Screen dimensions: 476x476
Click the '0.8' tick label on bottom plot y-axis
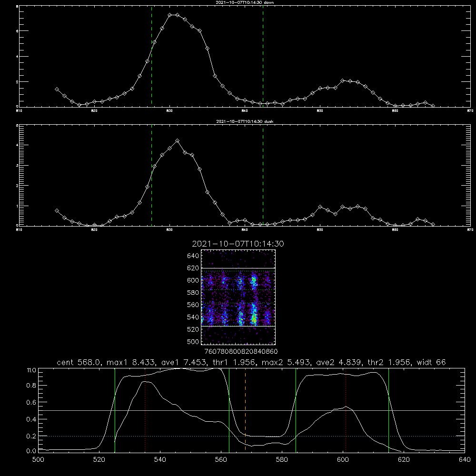coord(31,385)
